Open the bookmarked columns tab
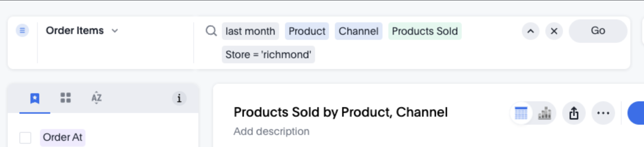 [35, 98]
